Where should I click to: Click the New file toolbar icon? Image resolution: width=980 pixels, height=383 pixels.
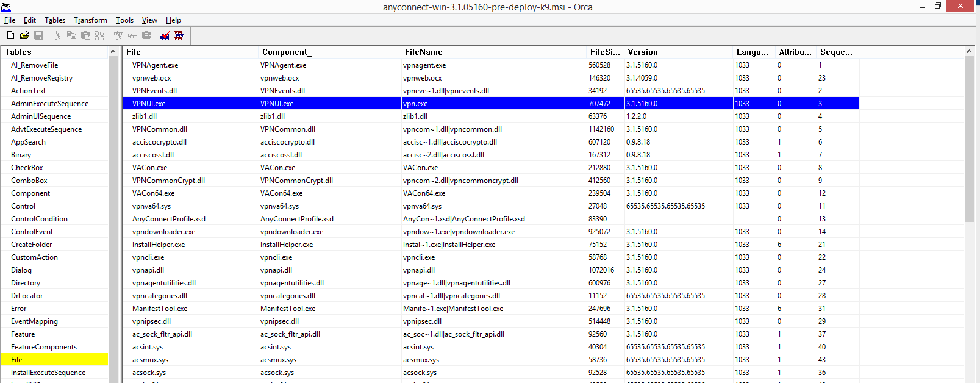click(x=10, y=36)
